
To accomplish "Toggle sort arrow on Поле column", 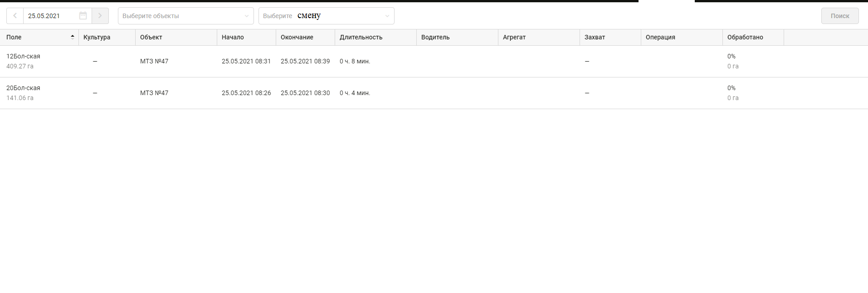I will [73, 37].
